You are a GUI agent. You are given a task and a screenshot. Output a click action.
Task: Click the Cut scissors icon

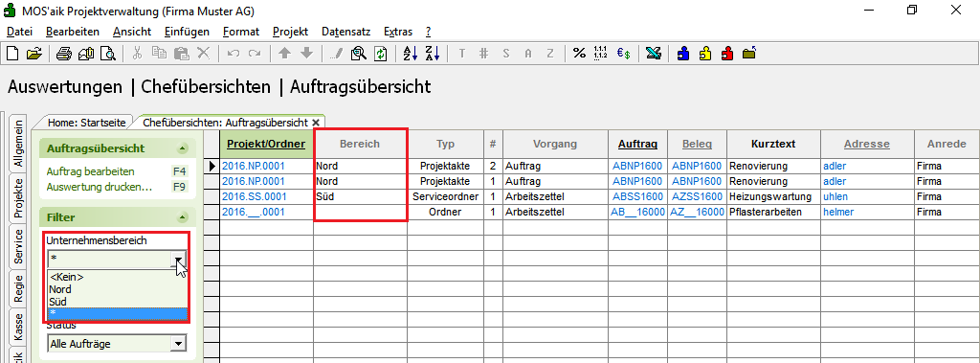coord(138,54)
